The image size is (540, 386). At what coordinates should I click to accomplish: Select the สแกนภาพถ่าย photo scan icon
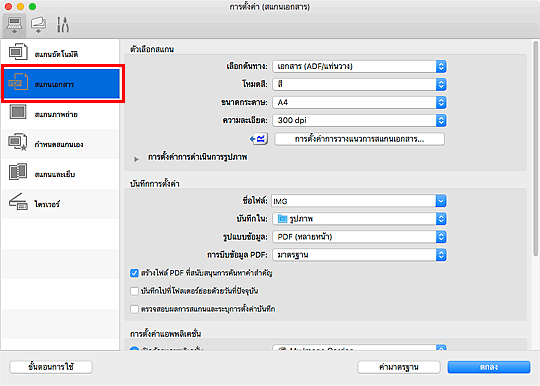coord(18,112)
